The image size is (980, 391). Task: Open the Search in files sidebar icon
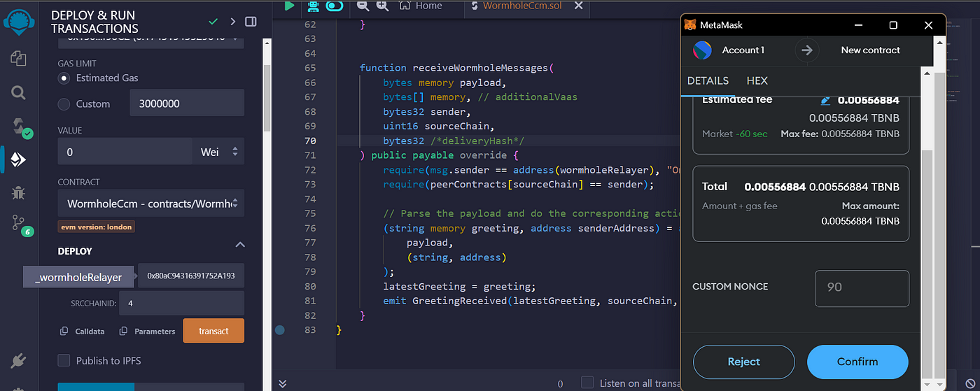(x=19, y=92)
